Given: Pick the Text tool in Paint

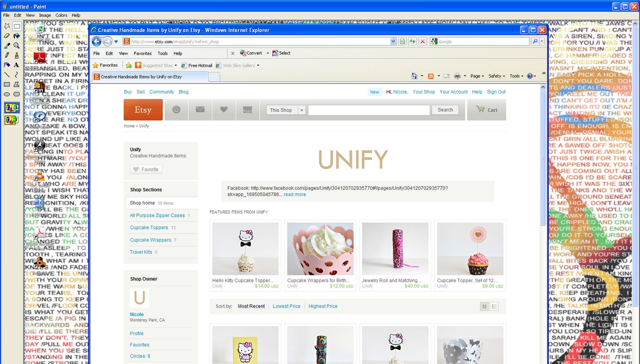Looking at the screenshot, I should [x=16, y=65].
